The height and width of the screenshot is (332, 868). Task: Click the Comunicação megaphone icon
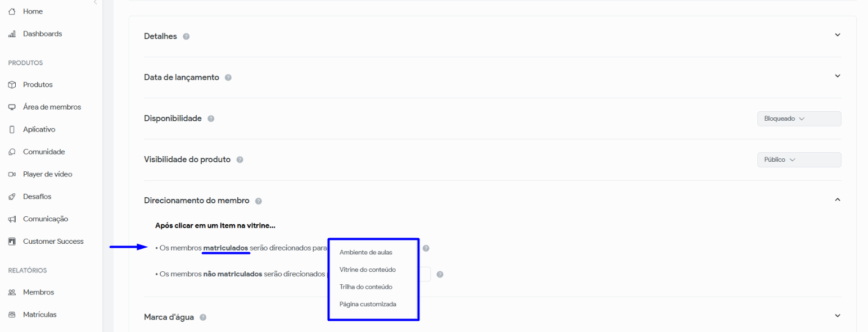pyautogui.click(x=12, y=219)
